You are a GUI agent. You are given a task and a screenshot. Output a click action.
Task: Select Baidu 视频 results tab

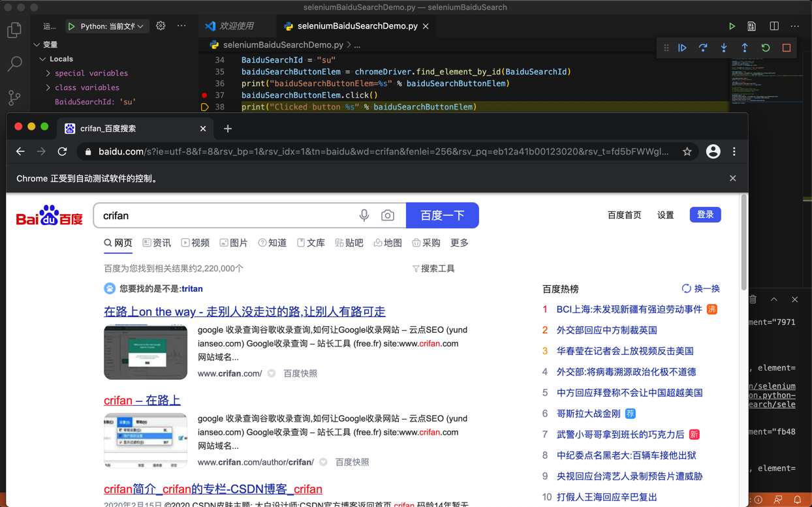coord(195,243)
